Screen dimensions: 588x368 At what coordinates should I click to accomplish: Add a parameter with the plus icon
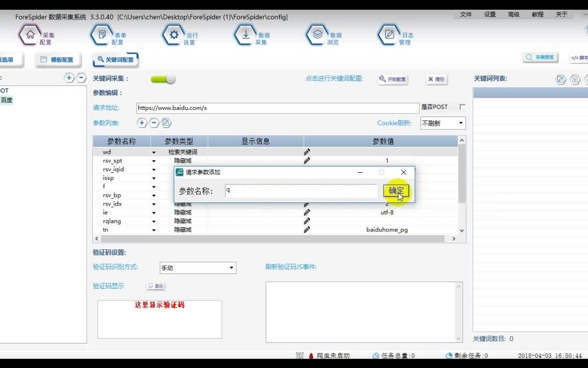[141, 123]
